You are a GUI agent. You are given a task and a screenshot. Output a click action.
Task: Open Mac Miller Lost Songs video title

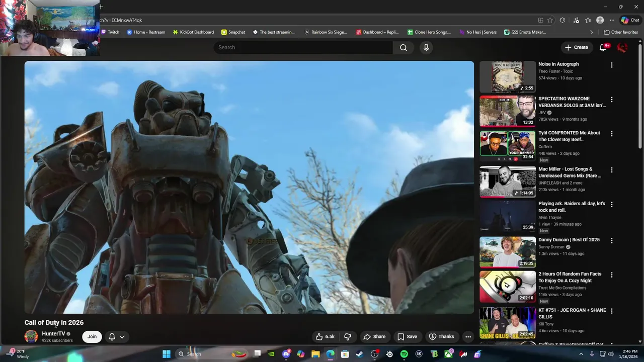coord(570,172)
